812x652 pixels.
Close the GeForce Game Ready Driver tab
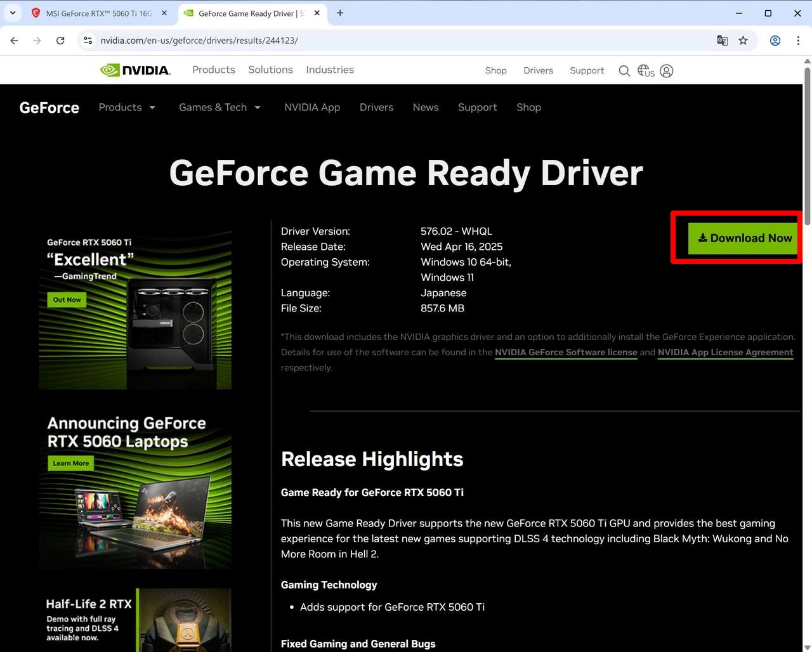tap(317, 13)
